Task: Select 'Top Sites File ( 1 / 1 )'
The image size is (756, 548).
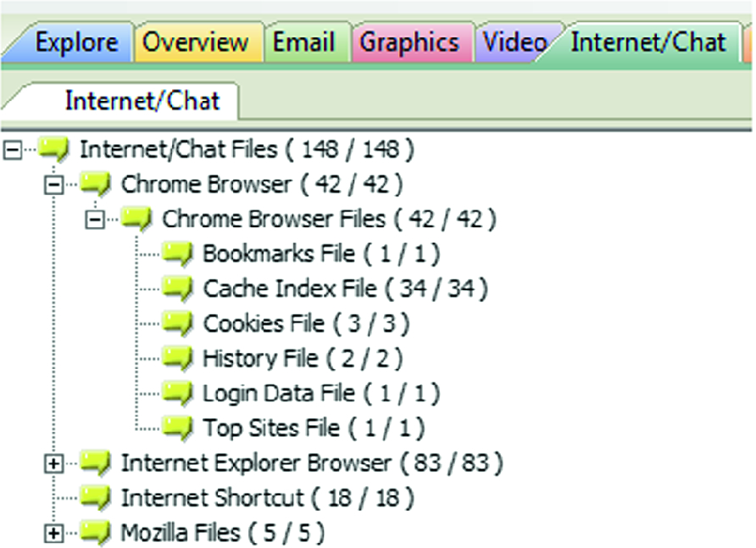Action: 314,428
